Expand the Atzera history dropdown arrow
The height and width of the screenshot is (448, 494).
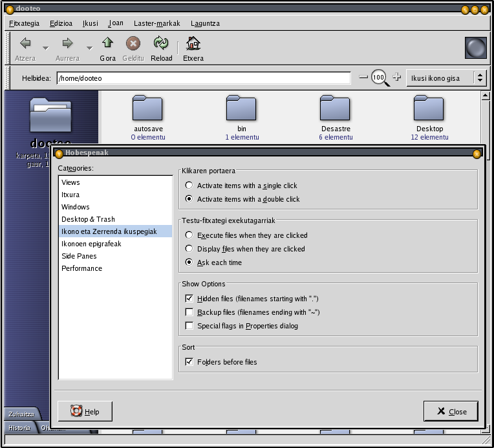(x=45, y=47)
